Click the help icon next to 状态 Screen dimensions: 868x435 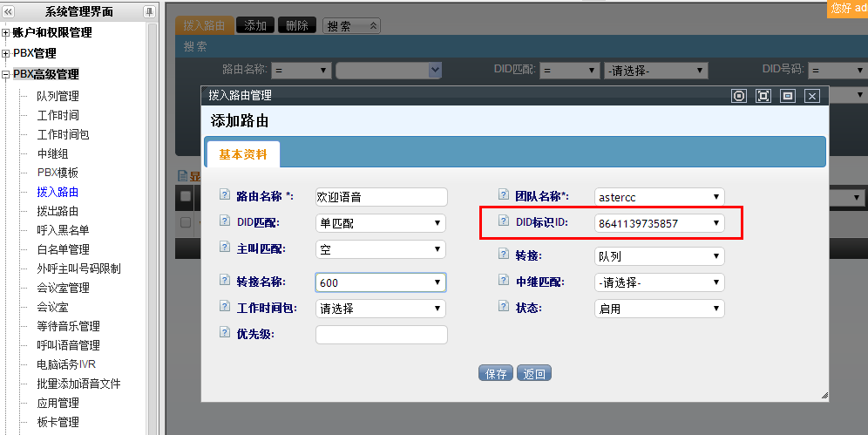coord(503,307)
